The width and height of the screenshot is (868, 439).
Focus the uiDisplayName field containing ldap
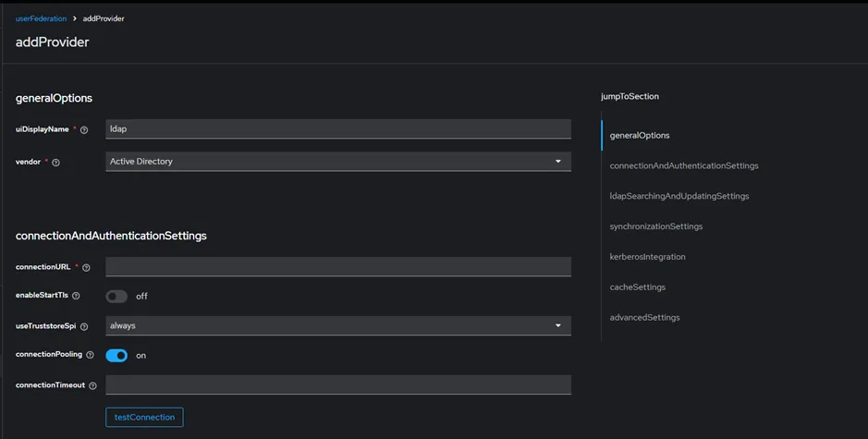[338, 129]
